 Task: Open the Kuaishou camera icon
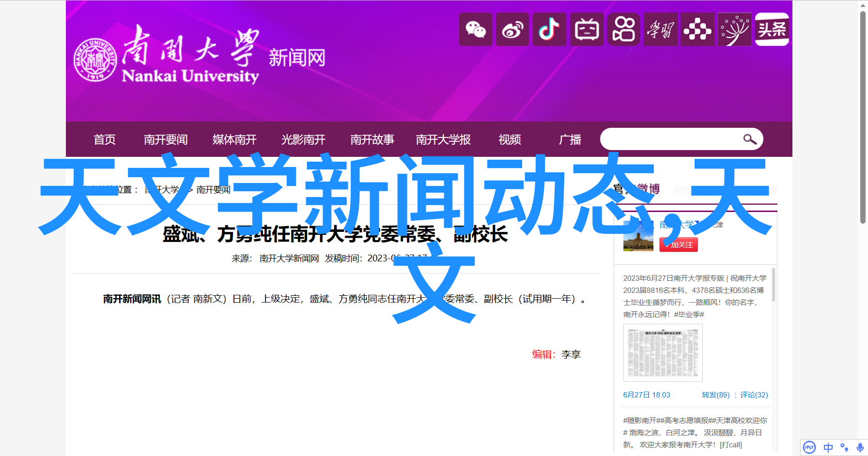point(623,30)
